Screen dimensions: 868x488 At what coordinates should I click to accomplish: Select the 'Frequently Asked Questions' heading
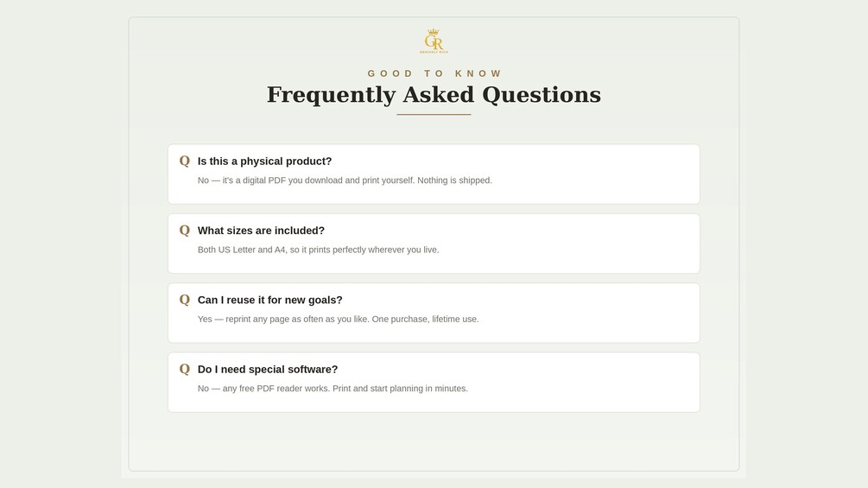pos(434,95)
